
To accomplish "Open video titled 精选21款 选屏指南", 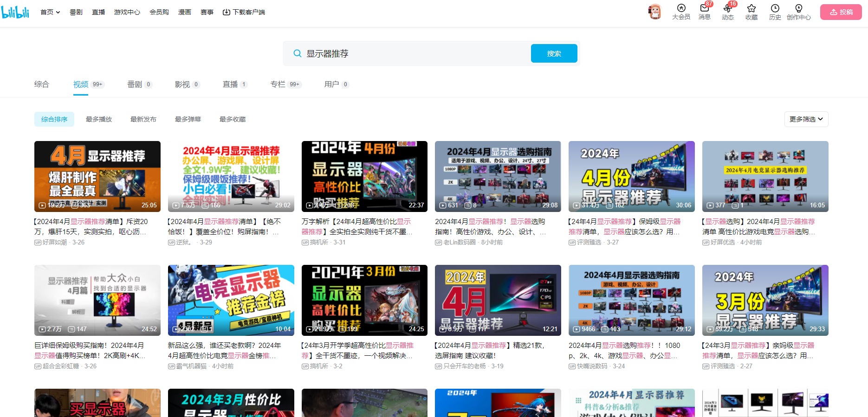I will [x=490, y=350].
